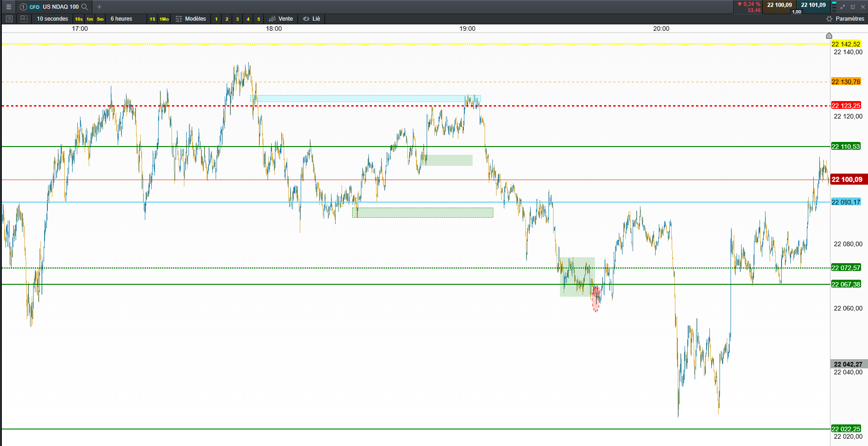Screen dimensions: 868x446
Task: Click the green 22 022,25 level label
Action: point(846,429)
